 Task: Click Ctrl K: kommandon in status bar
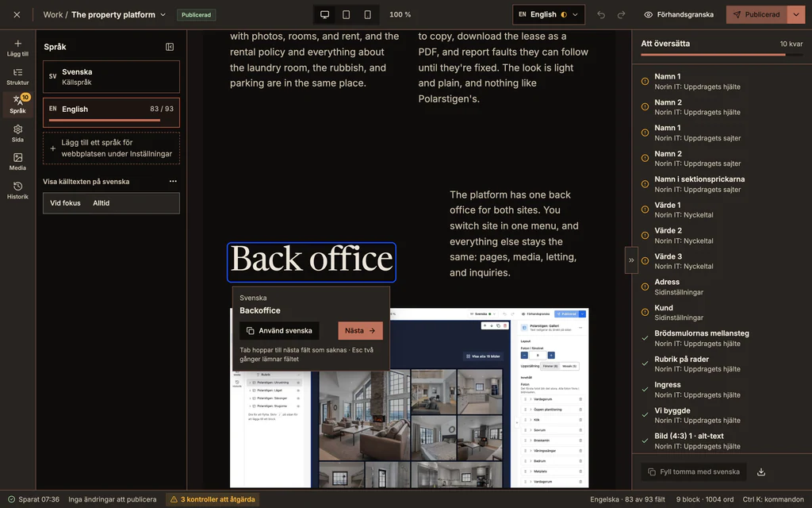tap(773, 499)
